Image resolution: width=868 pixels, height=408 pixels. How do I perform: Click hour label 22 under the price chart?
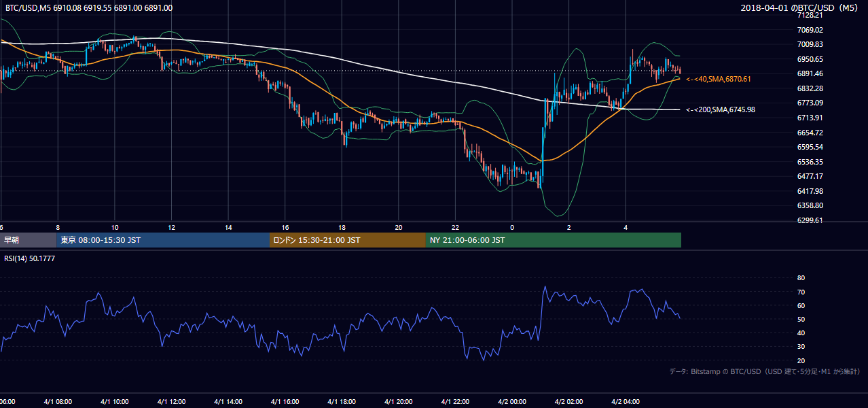click(455, 228)
